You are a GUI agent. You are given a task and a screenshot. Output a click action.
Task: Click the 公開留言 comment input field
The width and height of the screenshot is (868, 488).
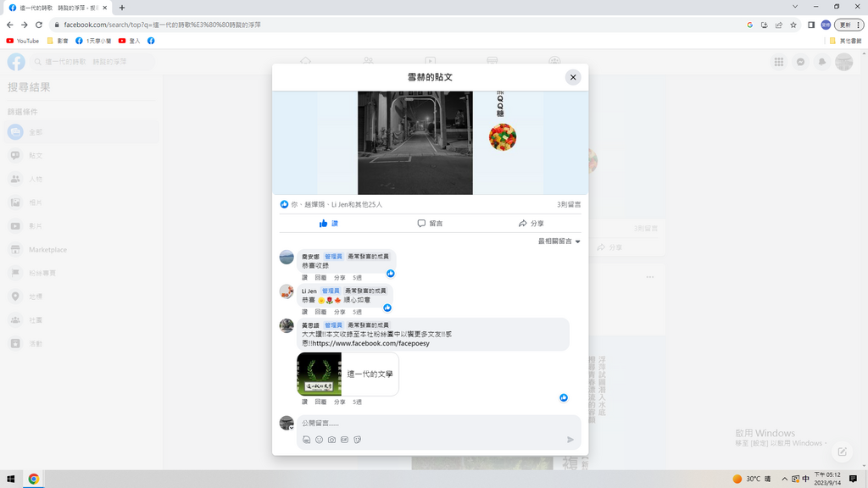pyautogui.click(x=424, y=423)
